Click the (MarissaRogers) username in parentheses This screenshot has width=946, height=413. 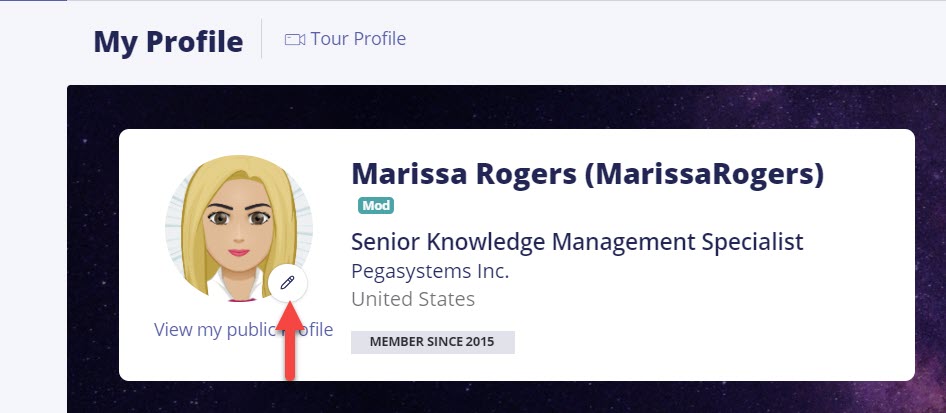click(704, 174)
